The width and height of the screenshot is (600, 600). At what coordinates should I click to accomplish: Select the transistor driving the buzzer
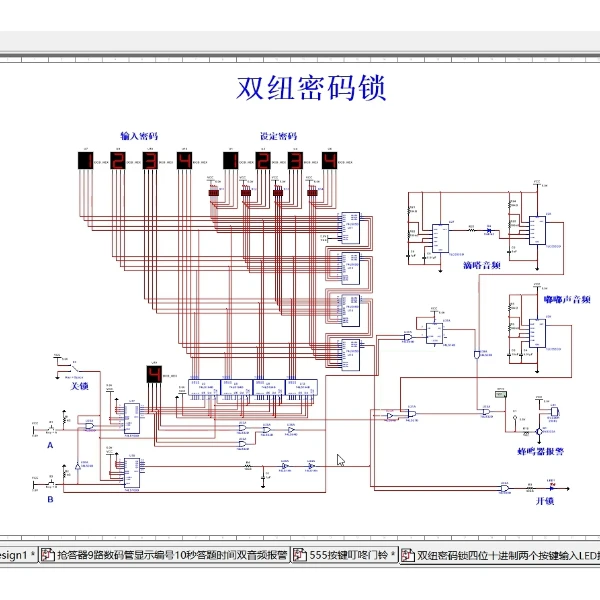(x=539, y=431)
